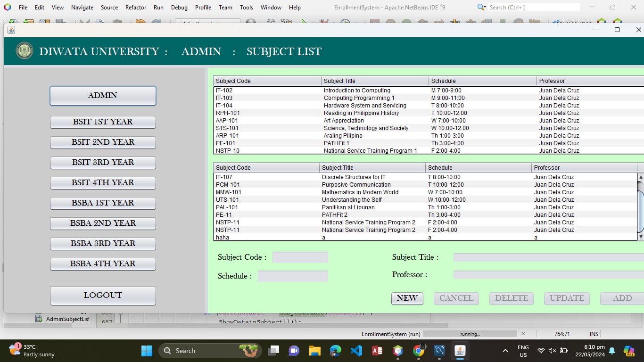Click the NetBeans Search (Ctrl+I) box
The height and width of the screenshot is (362, 644).
tap(534, 7)
